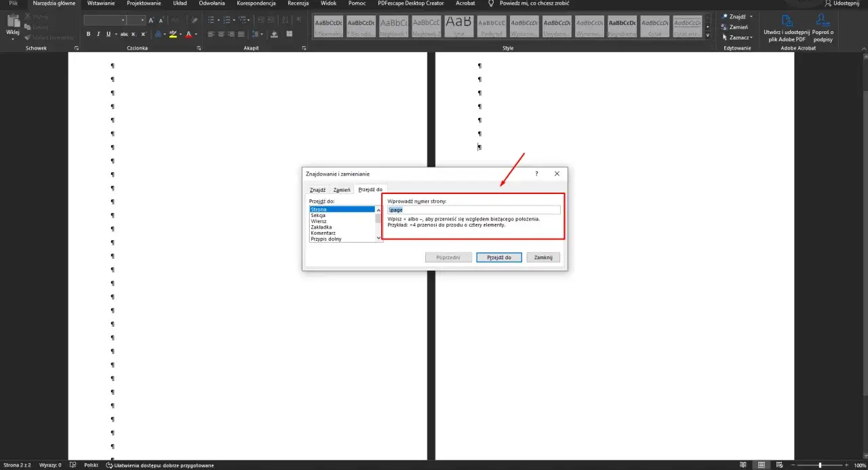
Task: Click the Wklej paste icon
Action: click(13, 25)
